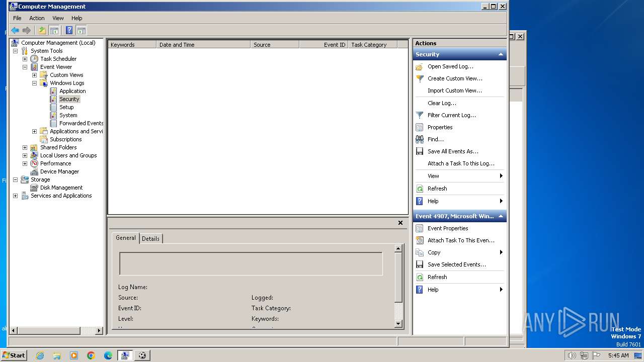Open Microsoft Edge from the taskbar

[x=108, y=355]
